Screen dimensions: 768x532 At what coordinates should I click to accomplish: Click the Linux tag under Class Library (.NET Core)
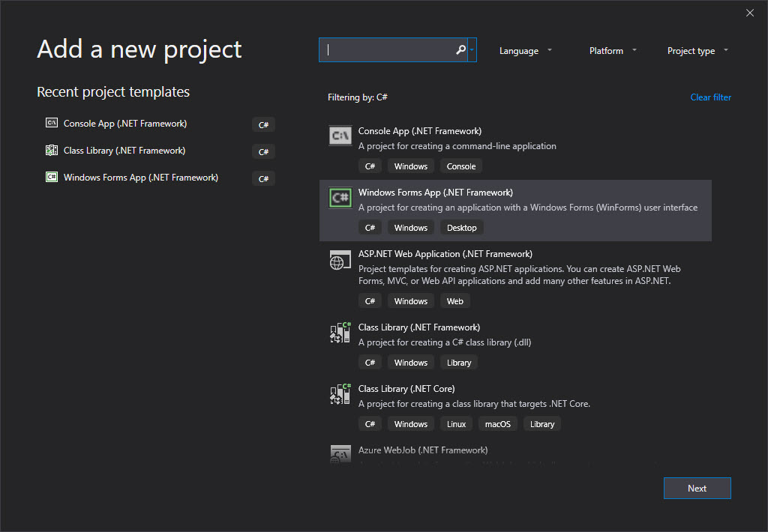456,424
